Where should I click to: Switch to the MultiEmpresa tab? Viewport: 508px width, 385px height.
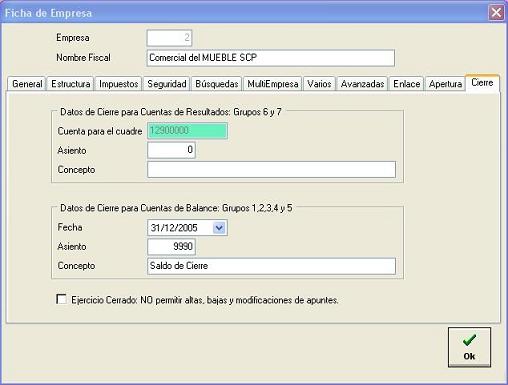click(x=273, y=84)
